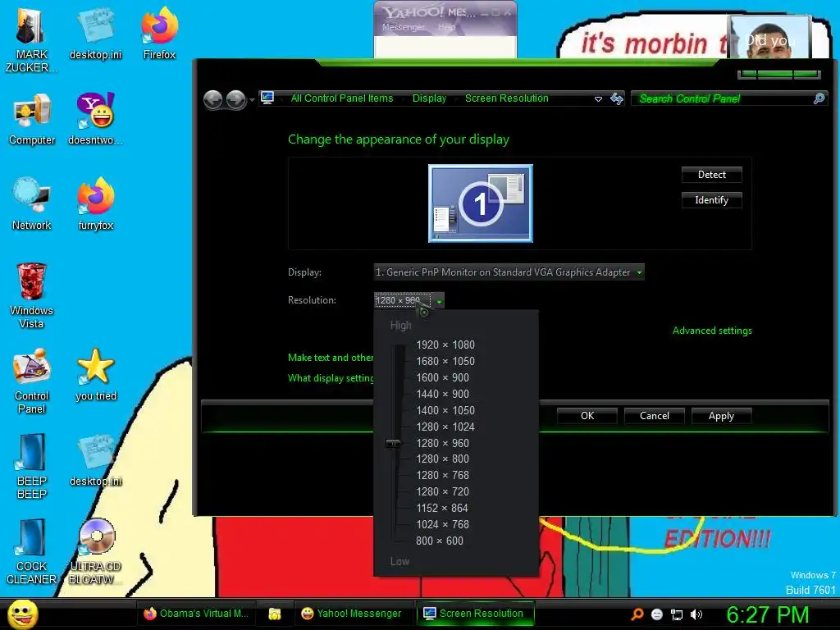
Task: Pick the 1280 × 768 resolution
Action: 442,475
